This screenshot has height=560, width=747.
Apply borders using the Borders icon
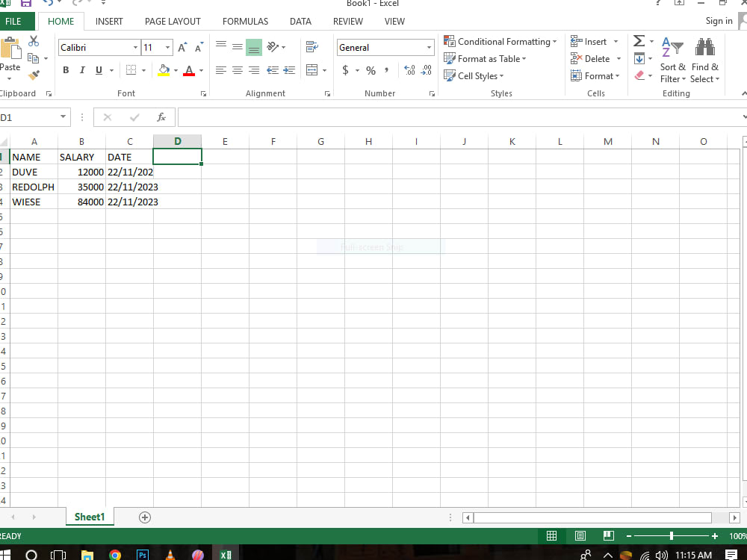click(131, 70)
